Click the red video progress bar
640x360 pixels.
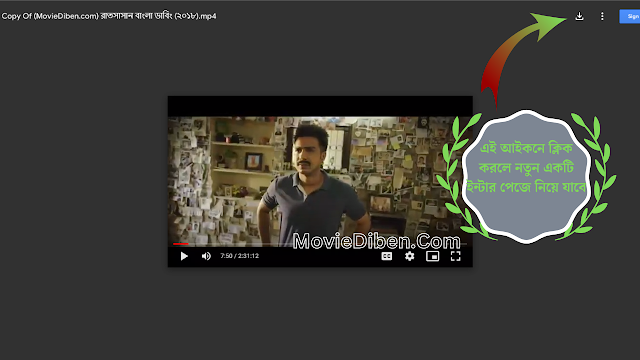180,244
